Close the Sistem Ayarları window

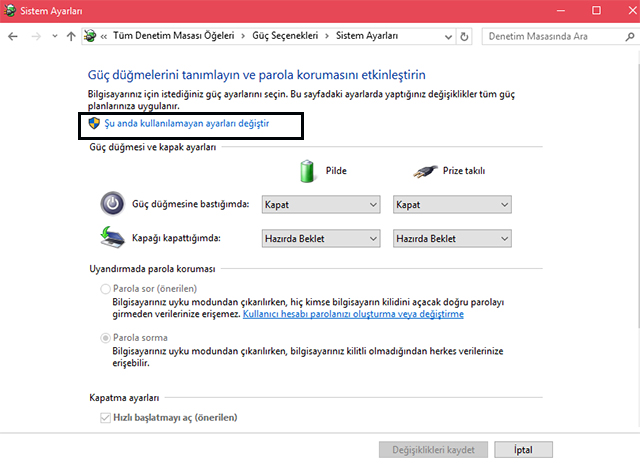[x=632, y=11]
